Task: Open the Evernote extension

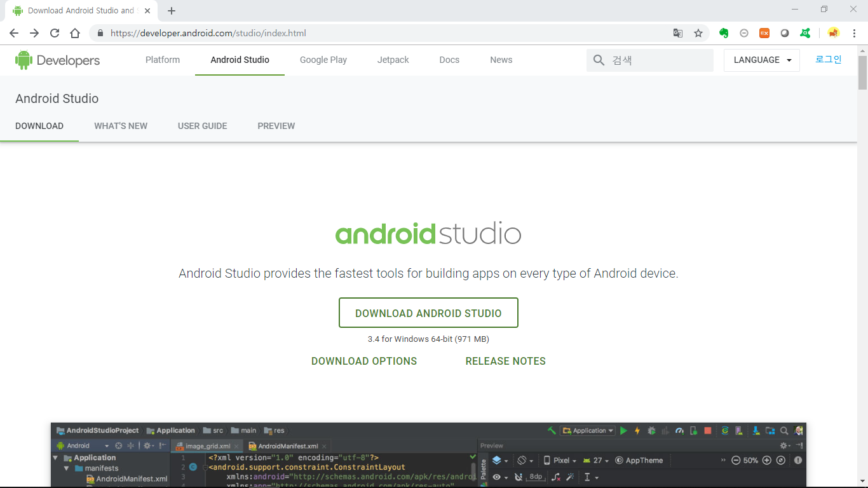Action: [x=724, y=33]
